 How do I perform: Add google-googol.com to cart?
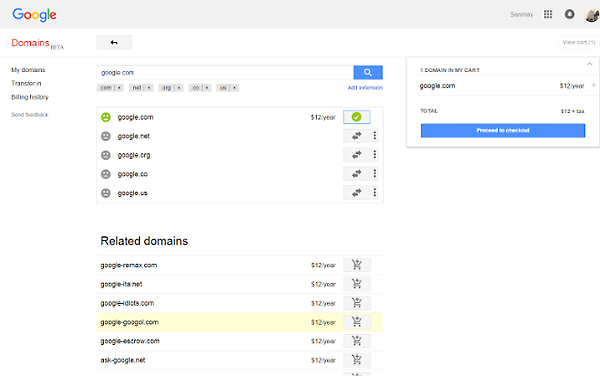357,322
